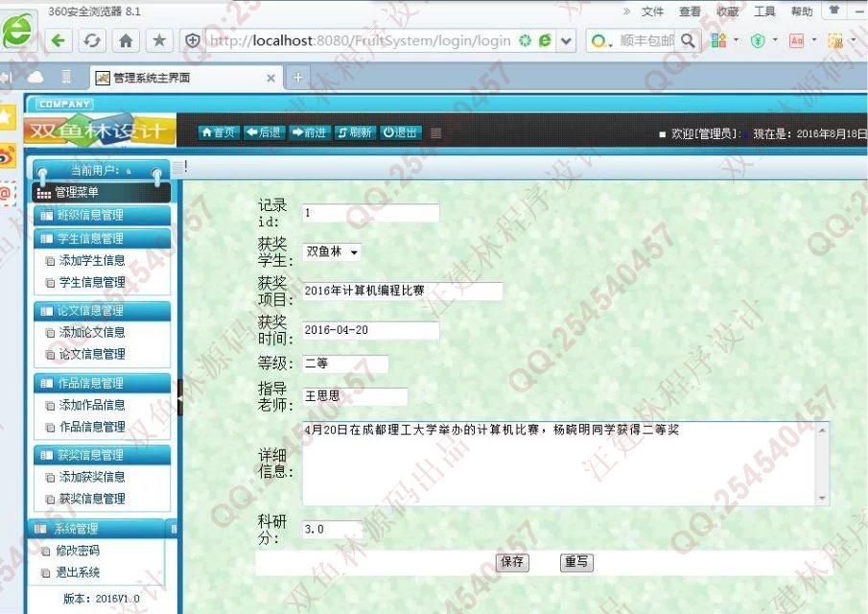Click the 科研分 input field
Screen dimensions: 868x614
pos(333,530)
